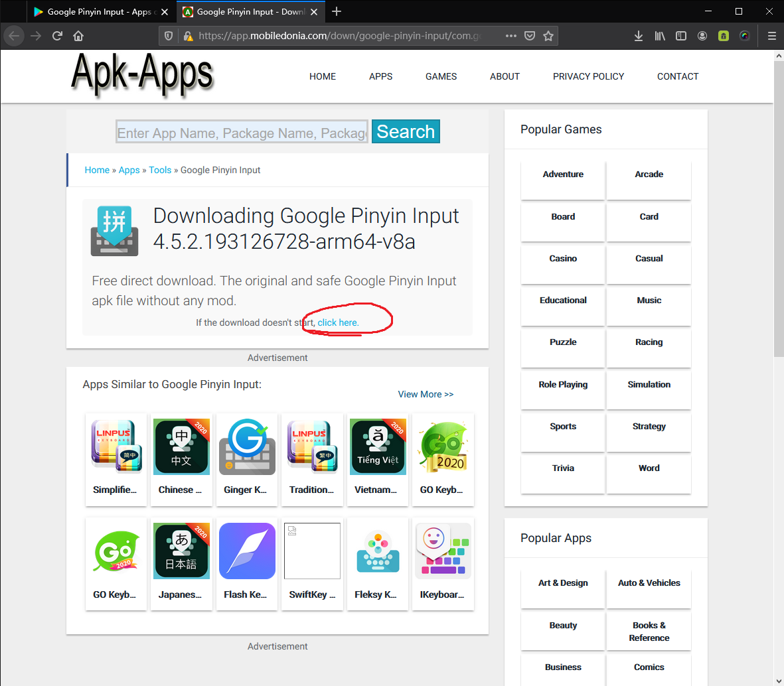Click the green extension icon
Screen dimensions: 784x686
pyautogui.click(x=724, y=36)
